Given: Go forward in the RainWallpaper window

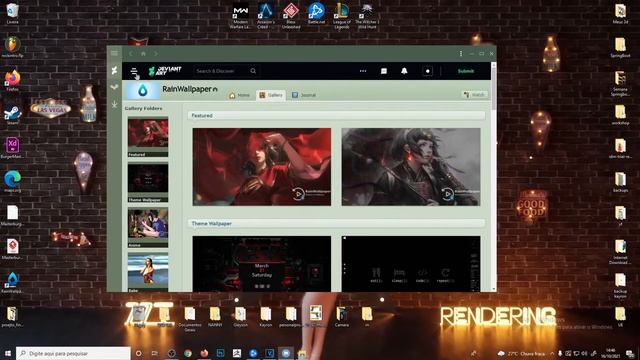Looking at the screenshot, I should point(156,53).
